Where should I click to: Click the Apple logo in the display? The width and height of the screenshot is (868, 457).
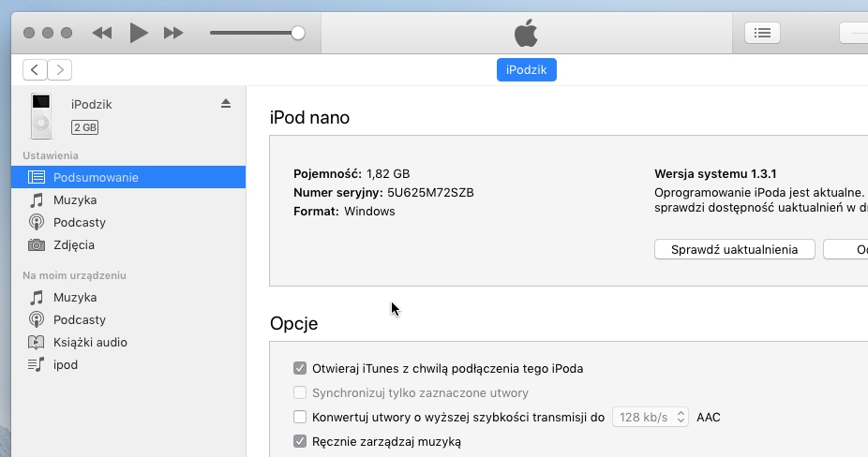[x=526, y=33]
